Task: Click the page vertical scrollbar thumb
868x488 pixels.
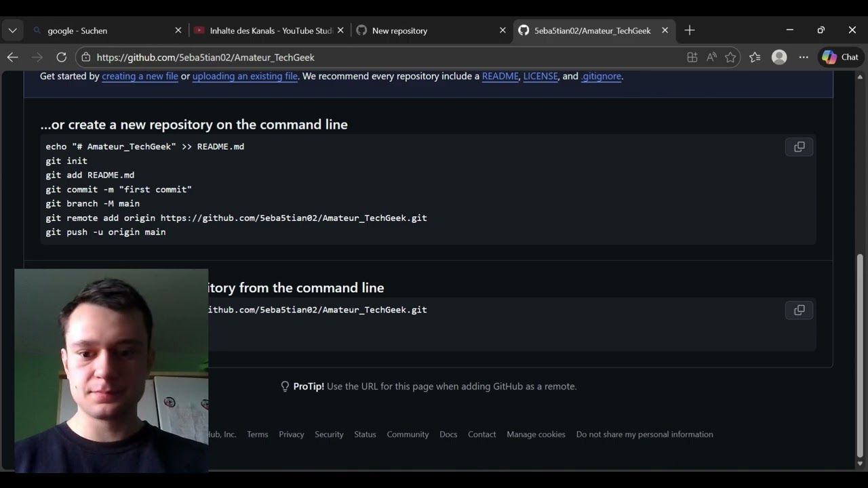Action: coord(860,356)
